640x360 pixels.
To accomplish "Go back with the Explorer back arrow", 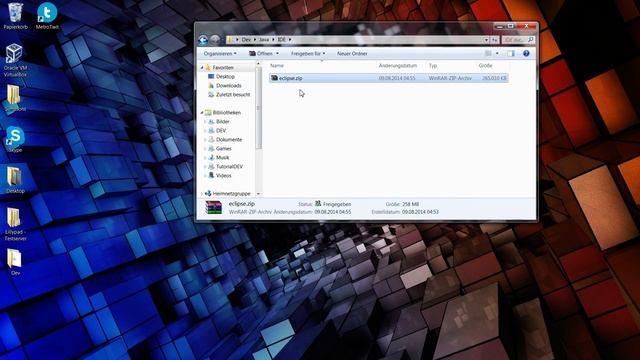I will tap(203, 40).
